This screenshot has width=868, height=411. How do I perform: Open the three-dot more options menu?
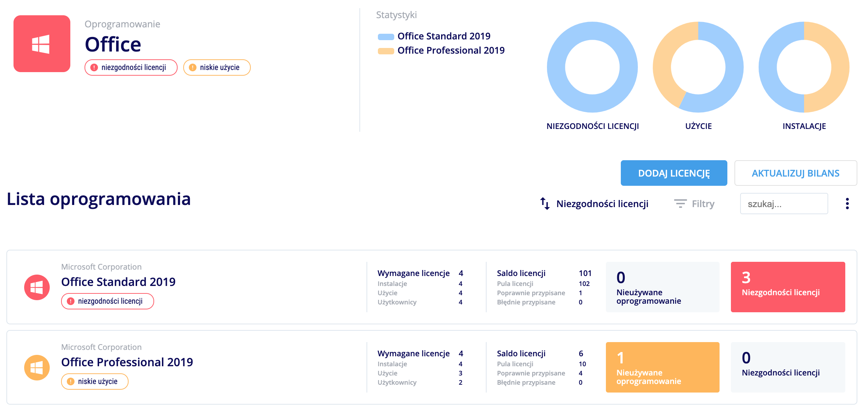click(x=847, y=204)
